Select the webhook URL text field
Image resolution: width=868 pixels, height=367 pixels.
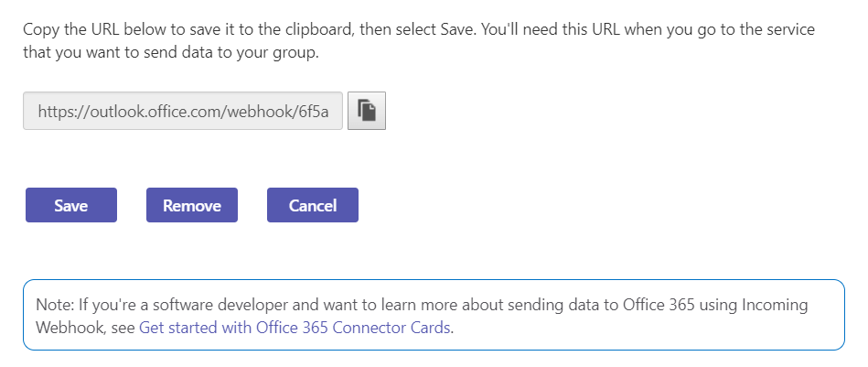tap(183, 112)
